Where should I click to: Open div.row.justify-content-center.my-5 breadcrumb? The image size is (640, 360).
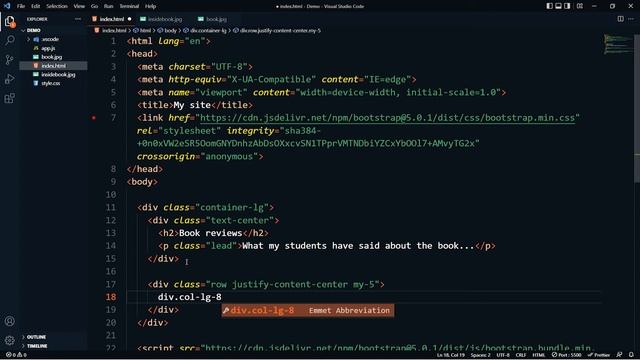[277, 30]
